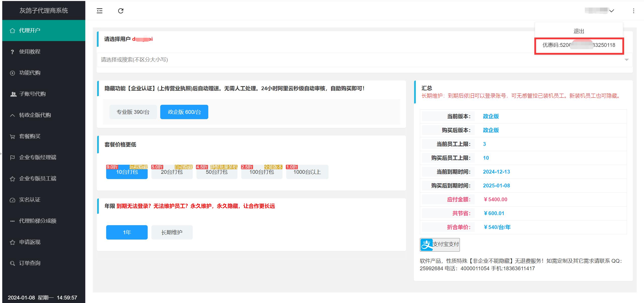Click the search icon beside 订单查询
Image resolution: width=644 pixels, height=303 pixels.
pos(12,263)
